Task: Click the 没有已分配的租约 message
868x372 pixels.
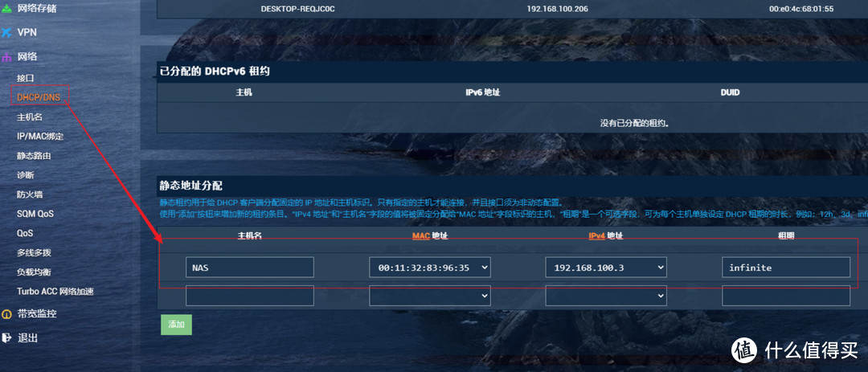Action: (x=635, y=123)
